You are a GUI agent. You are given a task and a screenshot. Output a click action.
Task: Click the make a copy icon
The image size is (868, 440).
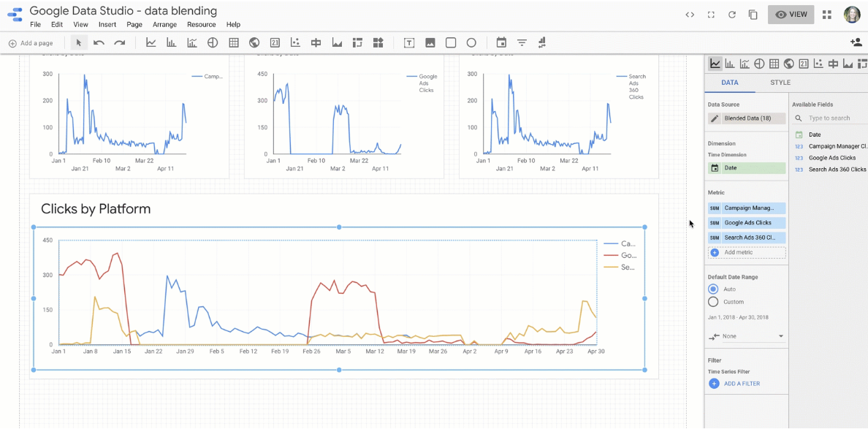pyautogui.click(x=753, y=15)
